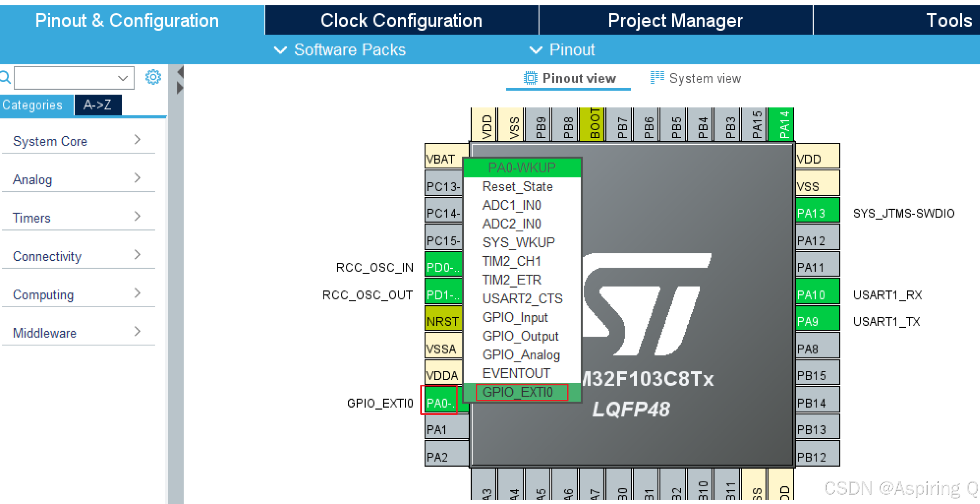Expand the panel with right arrow
980x504 pixels.
(180, 88)
